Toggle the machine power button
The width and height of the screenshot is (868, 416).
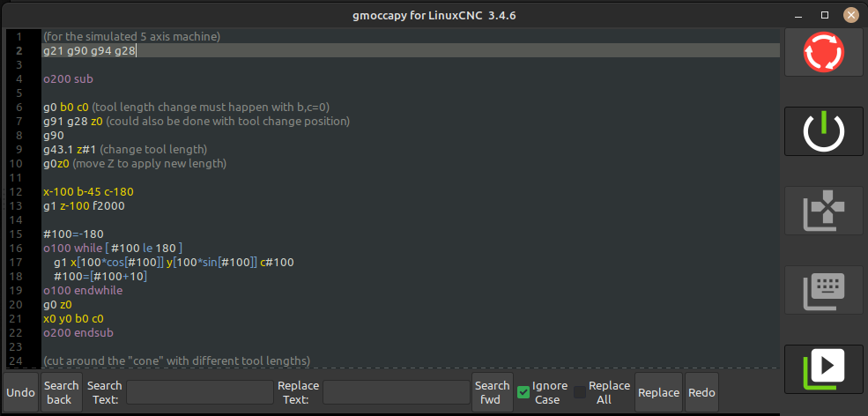coord(823,131)
